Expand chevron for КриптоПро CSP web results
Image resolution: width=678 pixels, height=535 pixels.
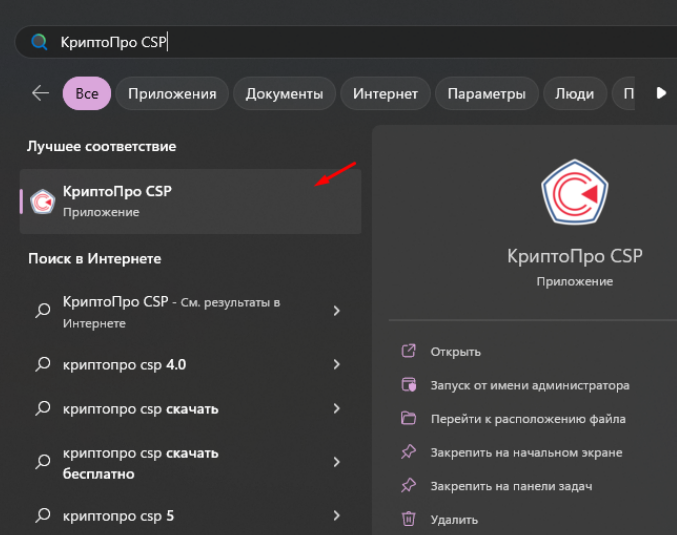[x=337, y=311]
